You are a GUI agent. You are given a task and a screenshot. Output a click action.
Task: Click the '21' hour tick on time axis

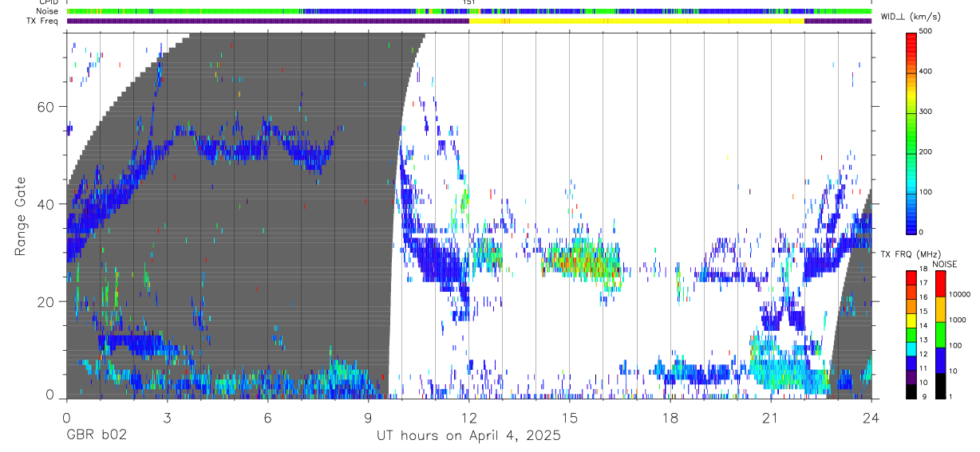click(771, 419)
